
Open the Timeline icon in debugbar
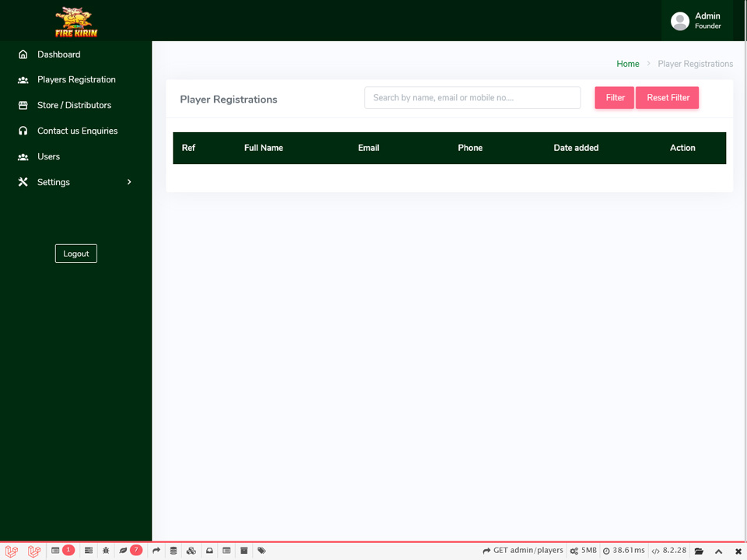coord(89,551)
